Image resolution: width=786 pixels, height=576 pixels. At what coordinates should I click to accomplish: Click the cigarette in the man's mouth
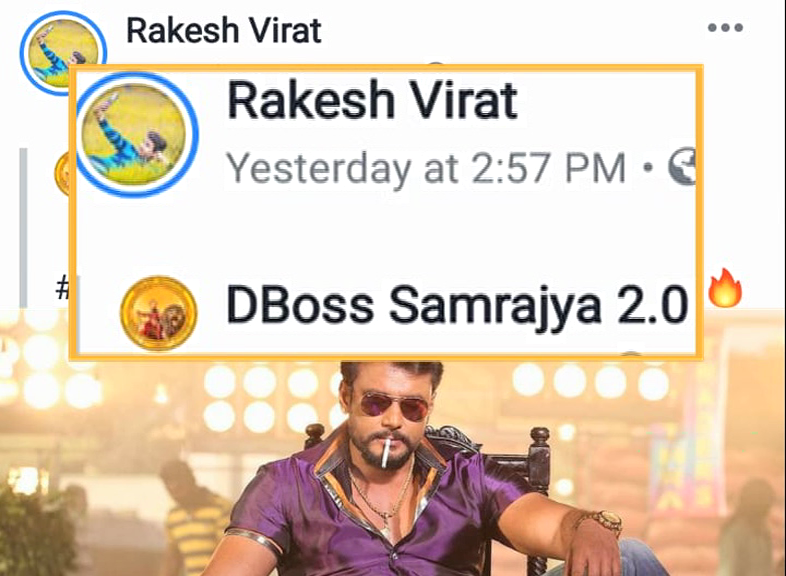[385, 453]
